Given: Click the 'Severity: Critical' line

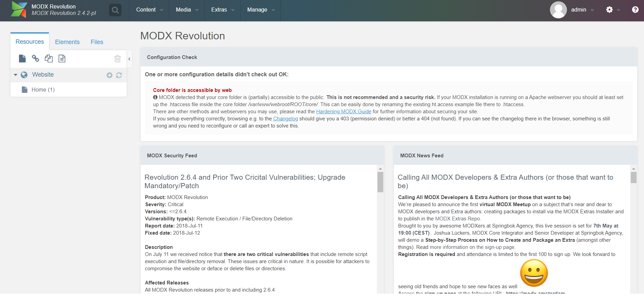Looking at the screenshot, I should (x=164, y=204).
